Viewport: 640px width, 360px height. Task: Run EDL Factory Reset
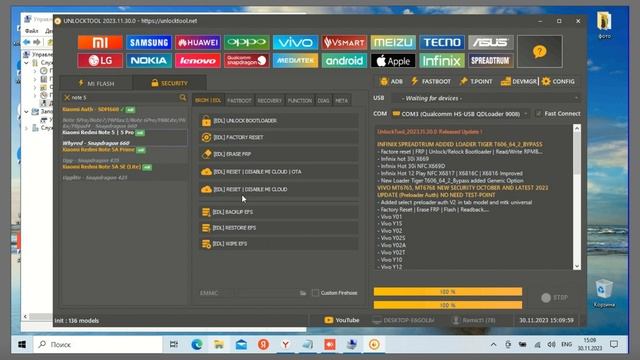[x=279, y=138]
